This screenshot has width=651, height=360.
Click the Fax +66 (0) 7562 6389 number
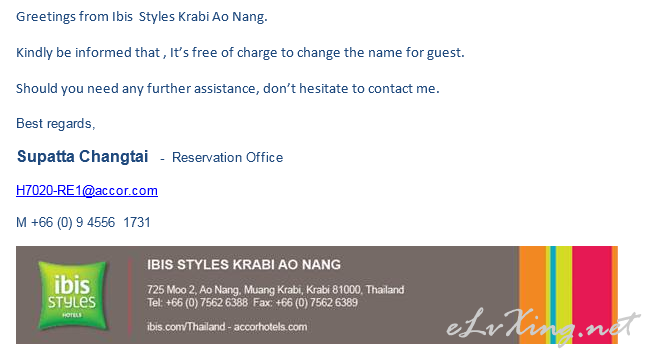tap(305, 302)
